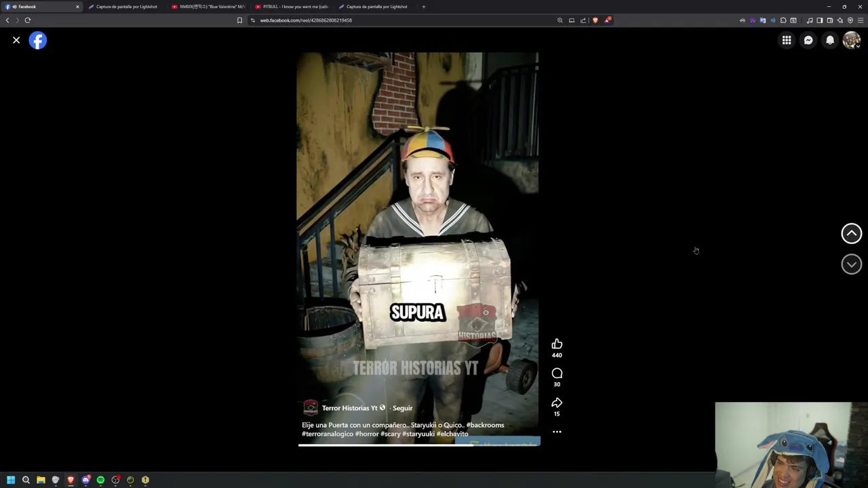Open the reel comments
The height and width of the screenshot is (488, 868).
pyautogui.click(x=557, y=373)
